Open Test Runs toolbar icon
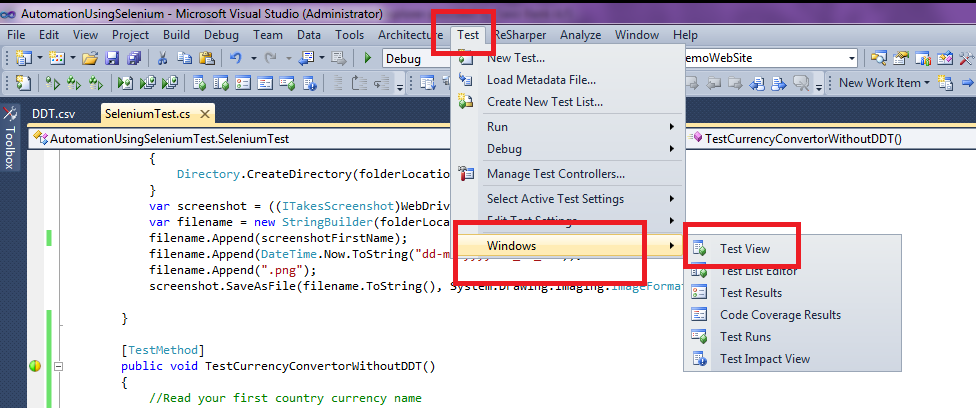This screenshot has width=976, height=409. (x=287, y=83)
